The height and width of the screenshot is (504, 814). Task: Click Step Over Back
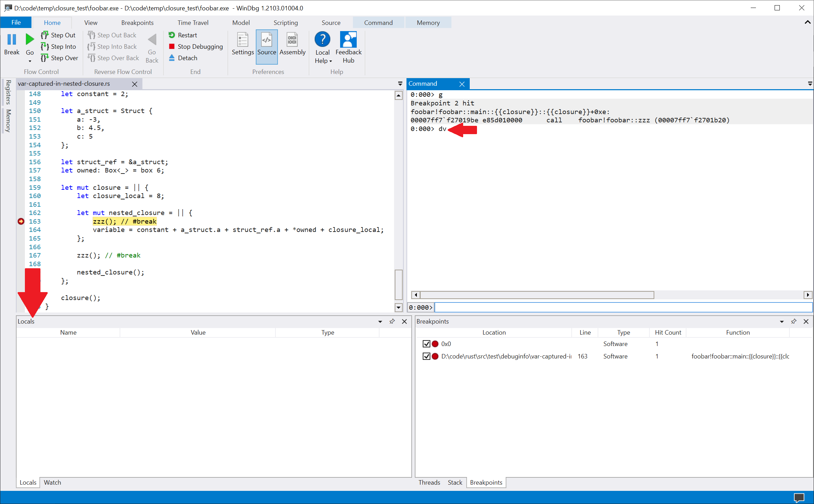coord(113,58)
